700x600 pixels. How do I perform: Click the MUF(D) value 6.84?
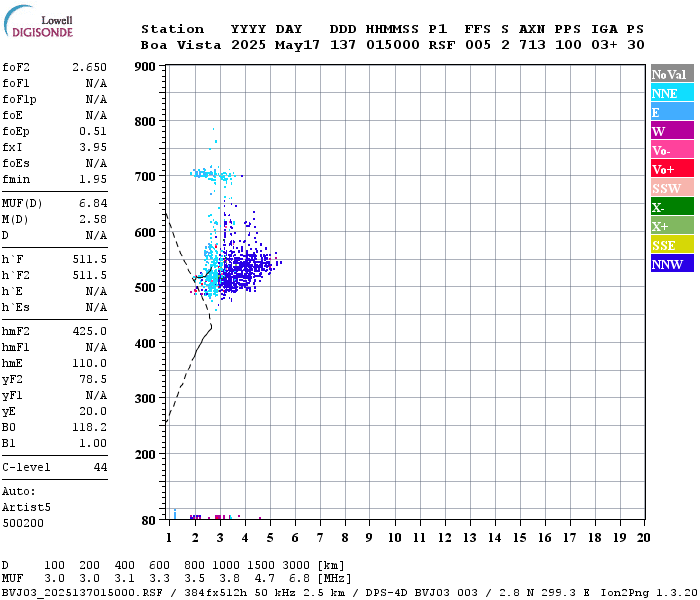(x=93, y=204)
